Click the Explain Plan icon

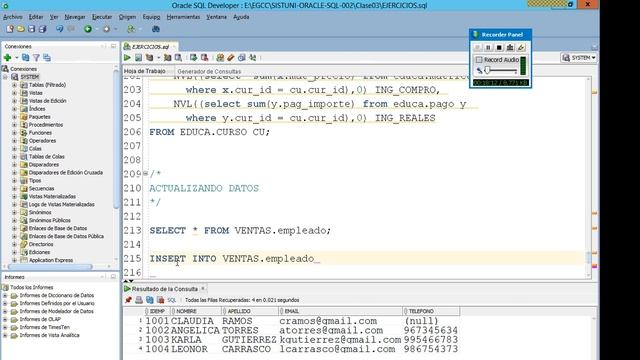149,58
